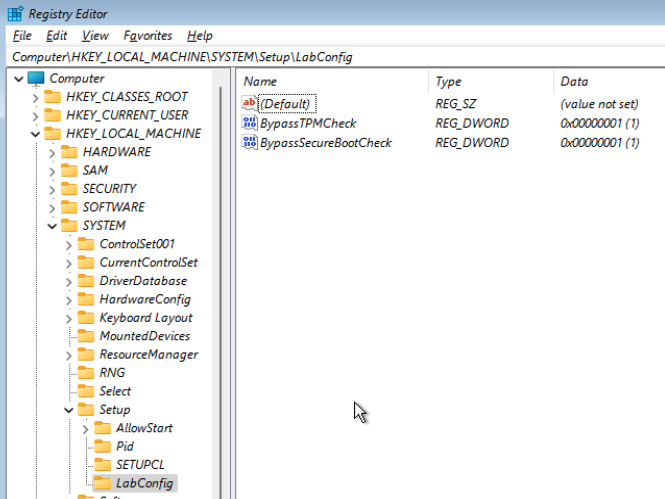Click the HARDWARE key folder icon
Image resolution: width=665 pixels, height=499 pixels.
coord(68,152)
